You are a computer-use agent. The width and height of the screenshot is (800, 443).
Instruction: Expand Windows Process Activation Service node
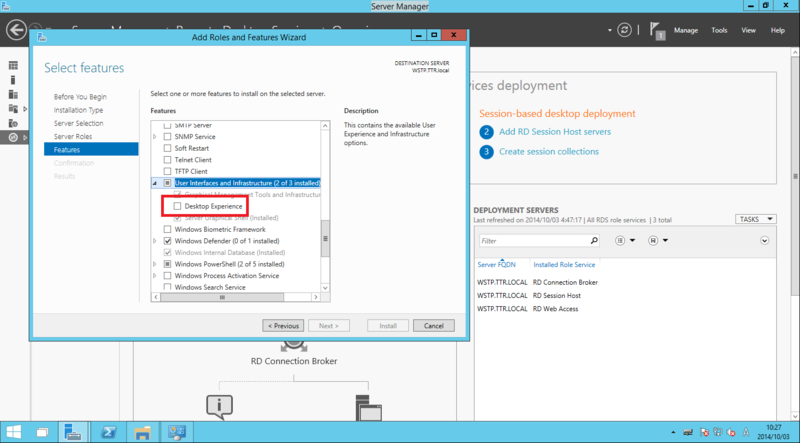(155, 276)
